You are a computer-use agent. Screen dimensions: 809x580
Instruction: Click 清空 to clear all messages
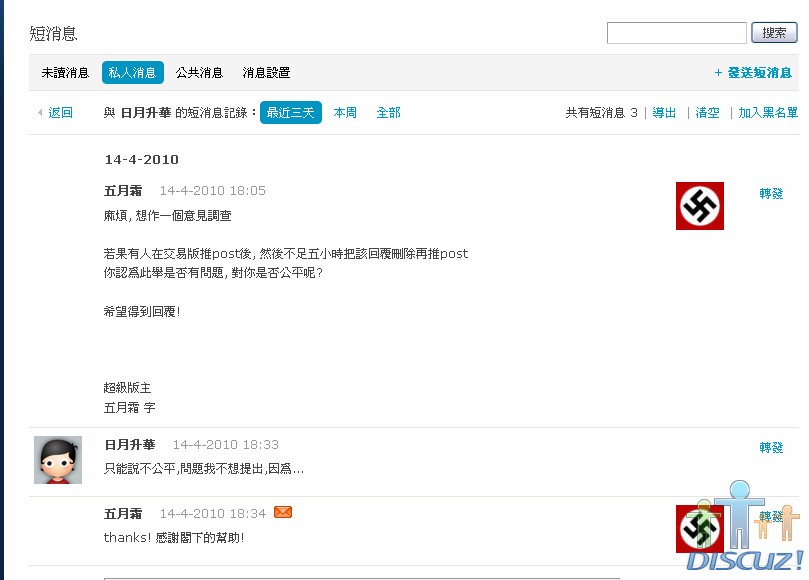click(707, 113)
